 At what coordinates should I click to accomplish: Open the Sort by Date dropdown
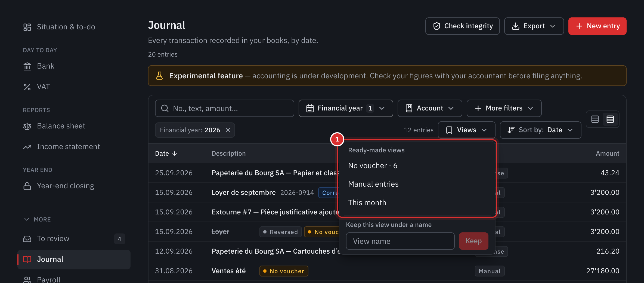540,130
